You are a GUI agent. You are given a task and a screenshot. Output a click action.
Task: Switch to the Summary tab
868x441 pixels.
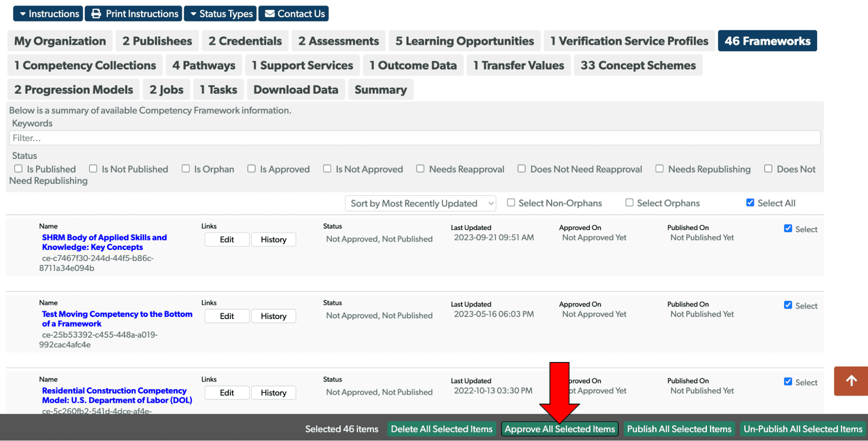381,89
